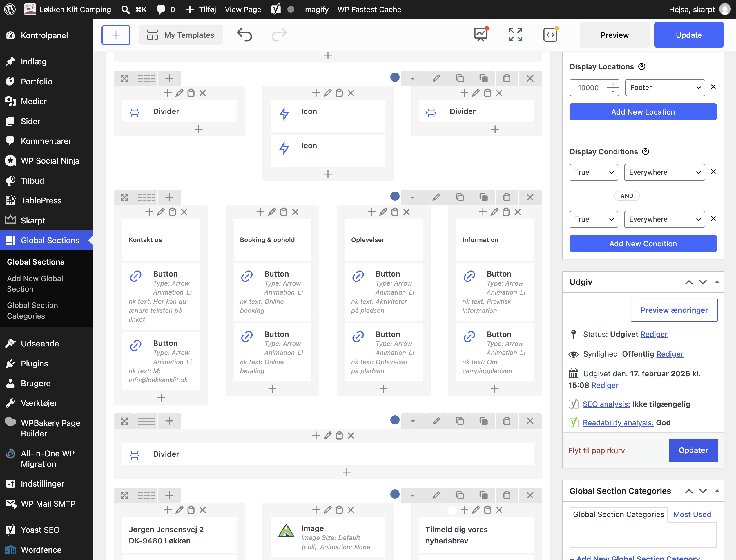Open the Footer location dropdown
This screenshot has height=560, width=736.
tap(665, 87)
